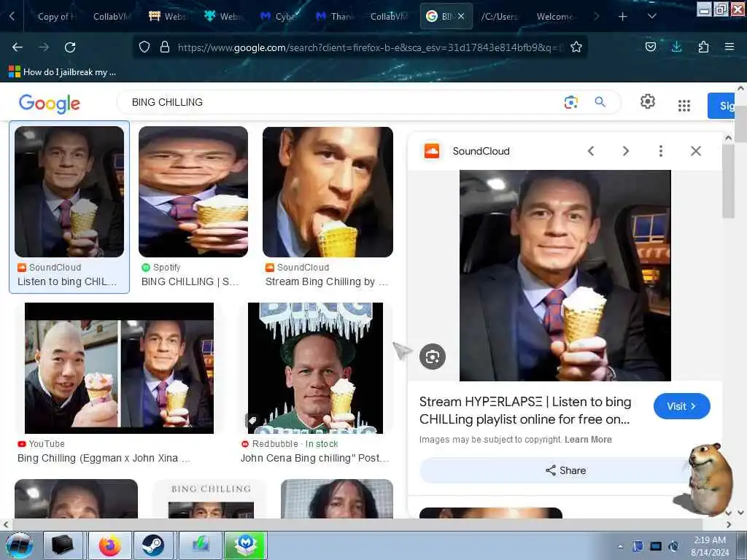Click the Lens search icon on the preview image

[433, 356]
